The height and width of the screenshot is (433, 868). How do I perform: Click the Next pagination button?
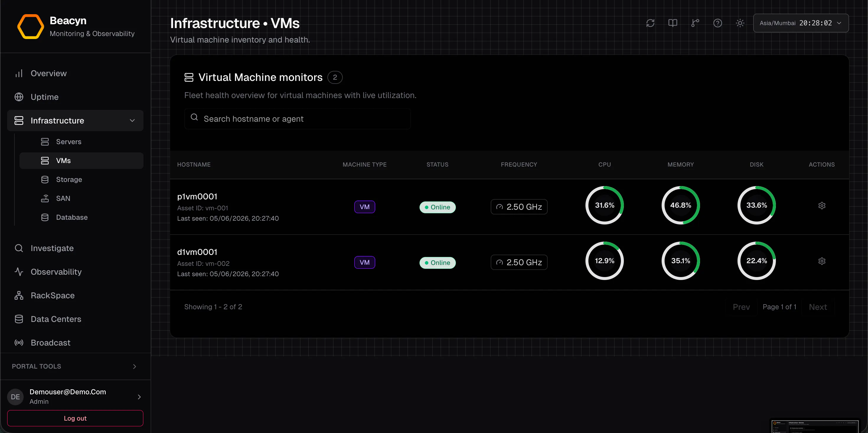point(818,307)
